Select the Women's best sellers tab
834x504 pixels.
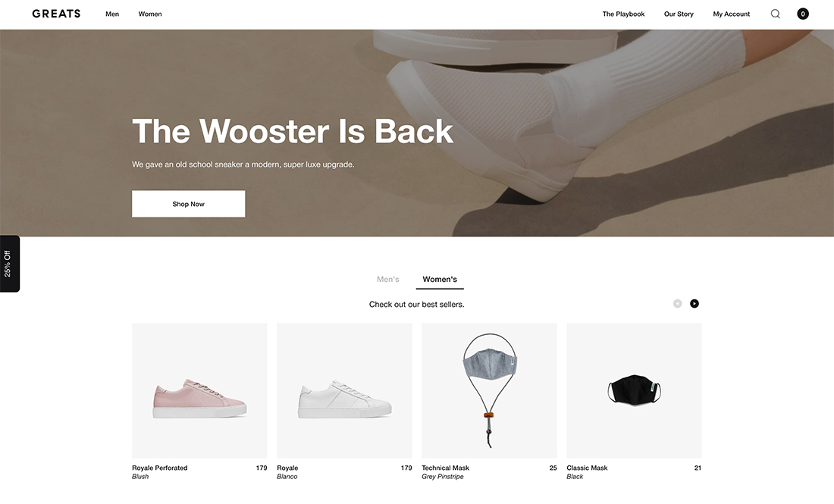(x=440, y=279)
